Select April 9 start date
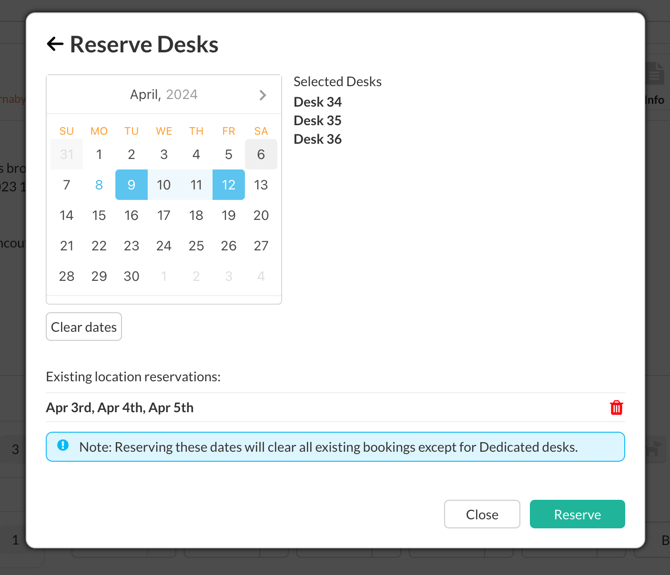The width and height of the screenshot is (670, 575). point(131,185)
